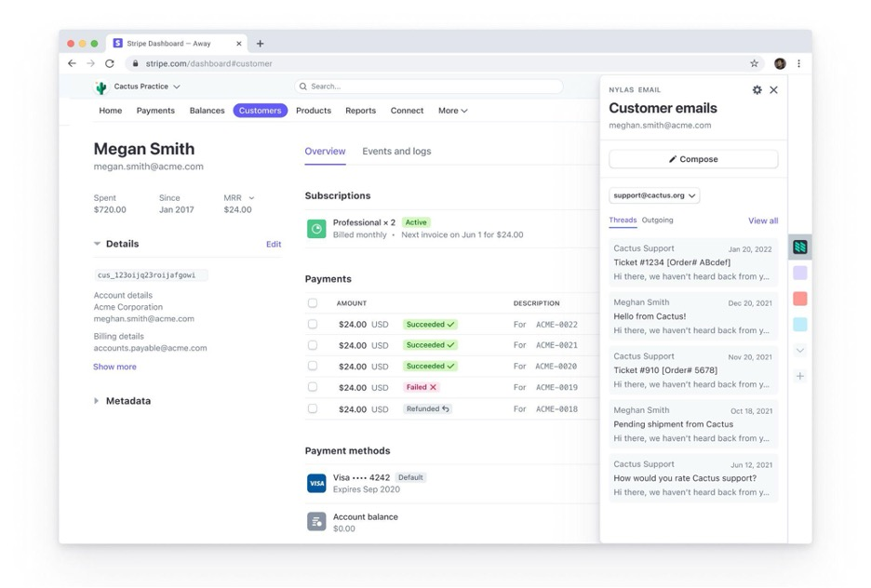Open the Balances navigation item
This screenshot has width=871, height=588.
[208, 111]
